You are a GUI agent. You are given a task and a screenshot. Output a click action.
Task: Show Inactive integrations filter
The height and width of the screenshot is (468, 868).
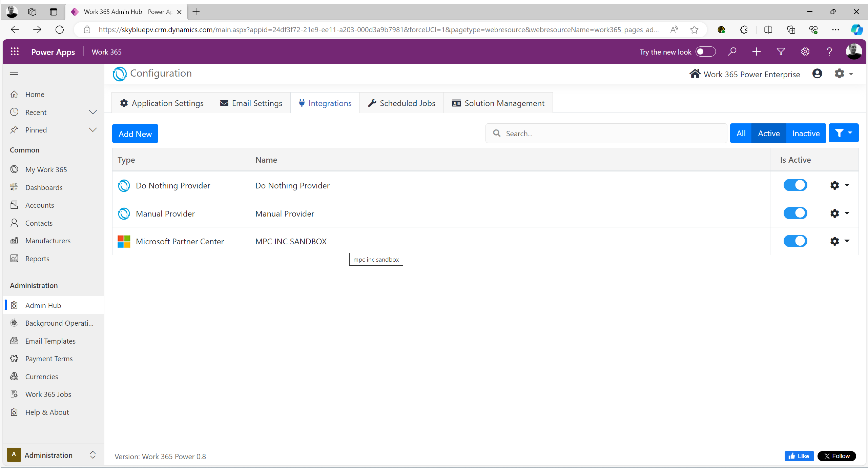click(x=806, y=133)
